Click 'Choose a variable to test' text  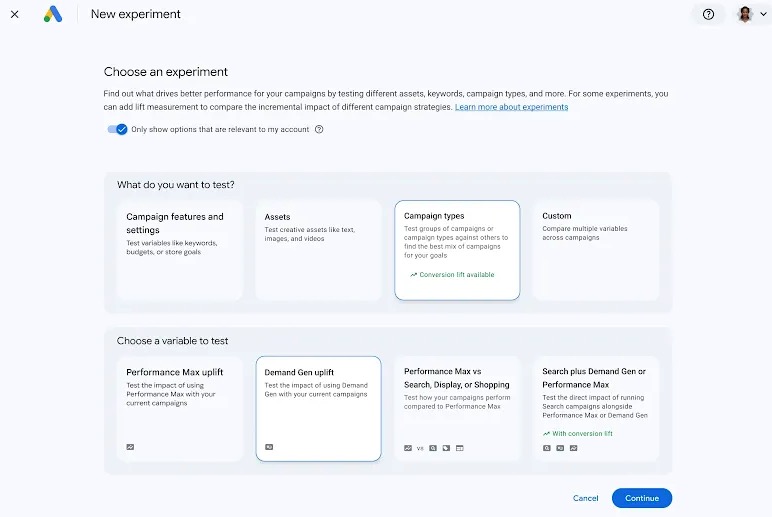point(172,341)
